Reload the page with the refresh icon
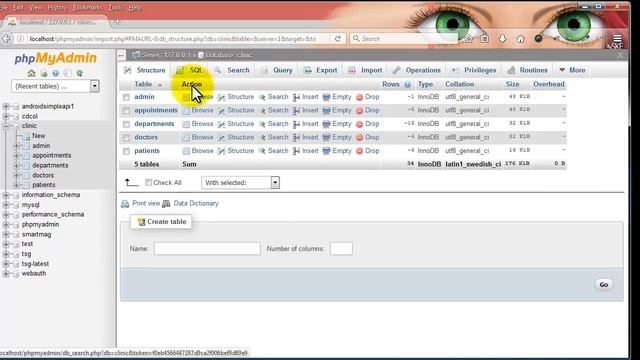Image resolution: width=640 pixels, height=360 pixels. [x=338, y=39]
